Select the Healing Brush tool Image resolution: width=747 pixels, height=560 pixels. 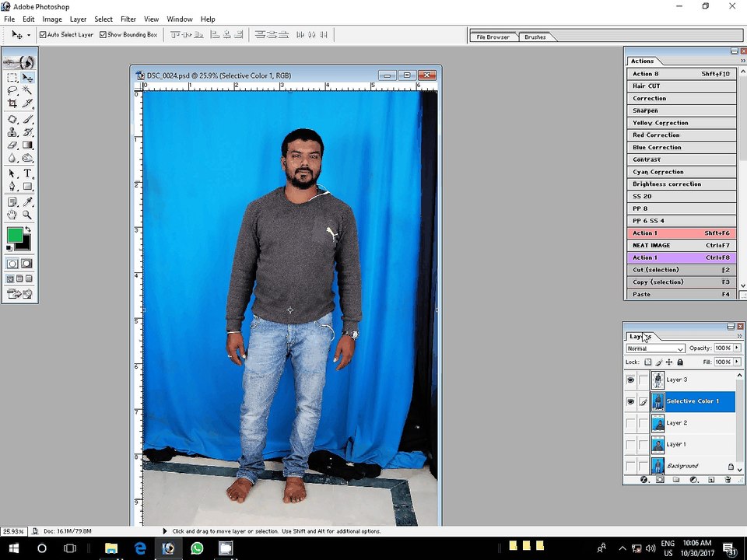point(12,120)
